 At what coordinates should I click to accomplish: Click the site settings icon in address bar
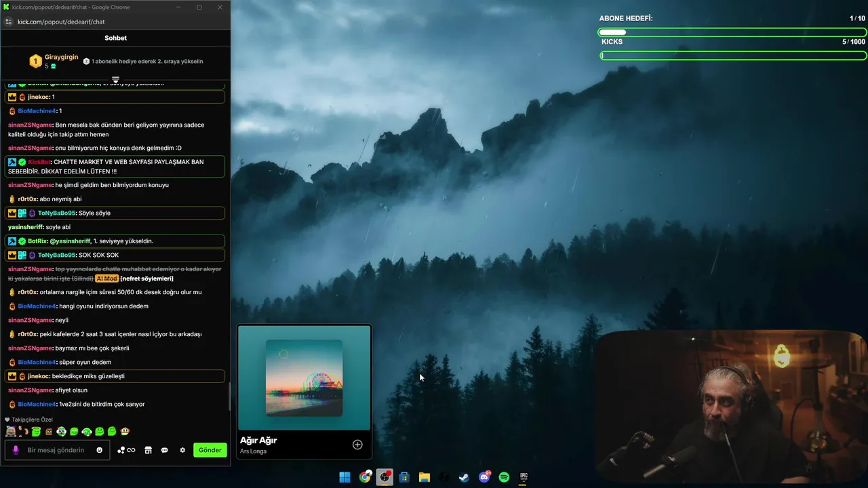click(x=8, y=22)
